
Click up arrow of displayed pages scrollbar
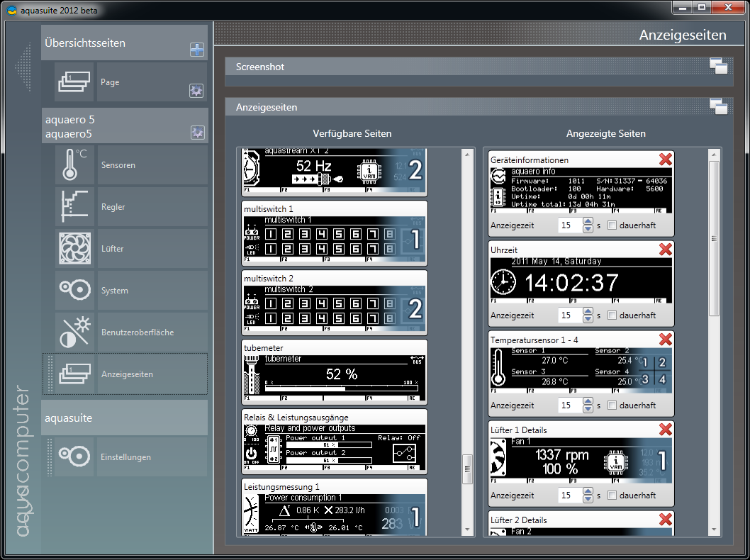coord(714,155)
